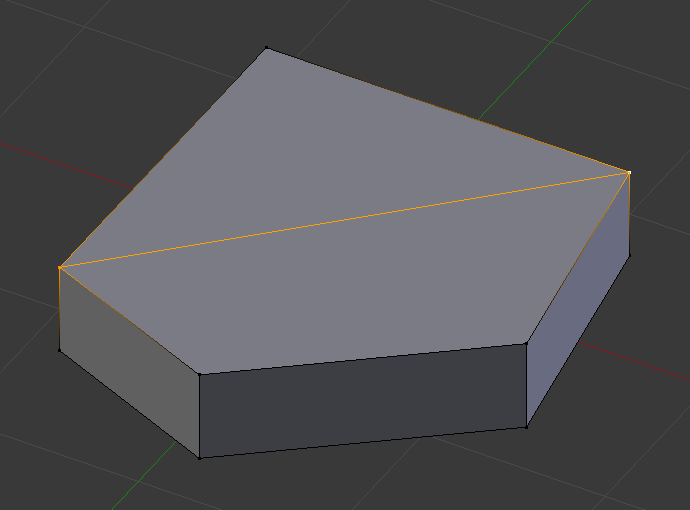Image resolution: width=690 pixels, height=510 pixels.
Task: Select the back-right top edge of the mesh
Action: point(448,110)
